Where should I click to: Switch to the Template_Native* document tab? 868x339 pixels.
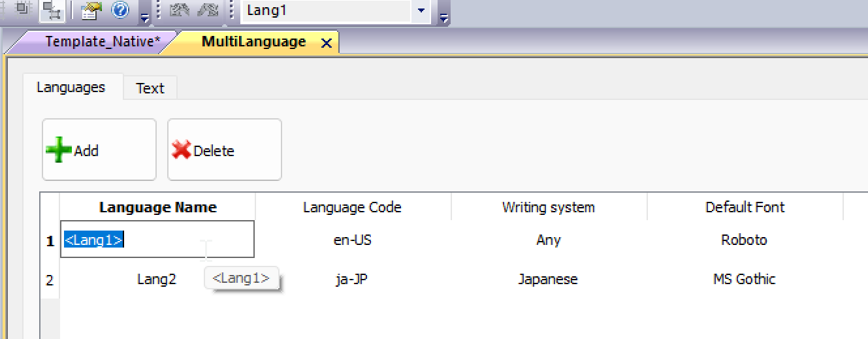pyautogui.click(x=103, y=42)
